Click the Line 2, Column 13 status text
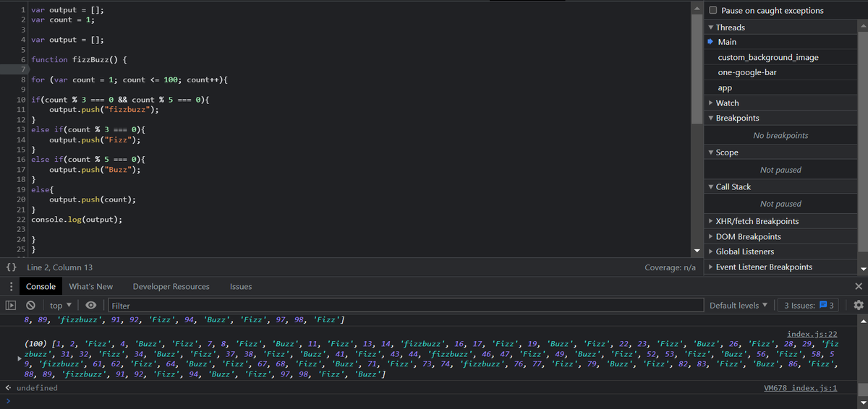 coord(59,267)
